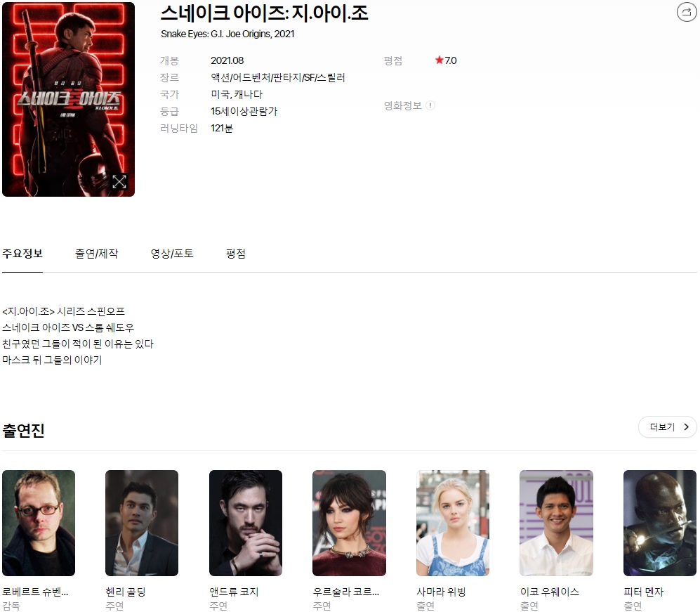Image resolution: width=700 pixels, height=612 pixels.
Task: Click the share icon at top right
Action: 685,12
